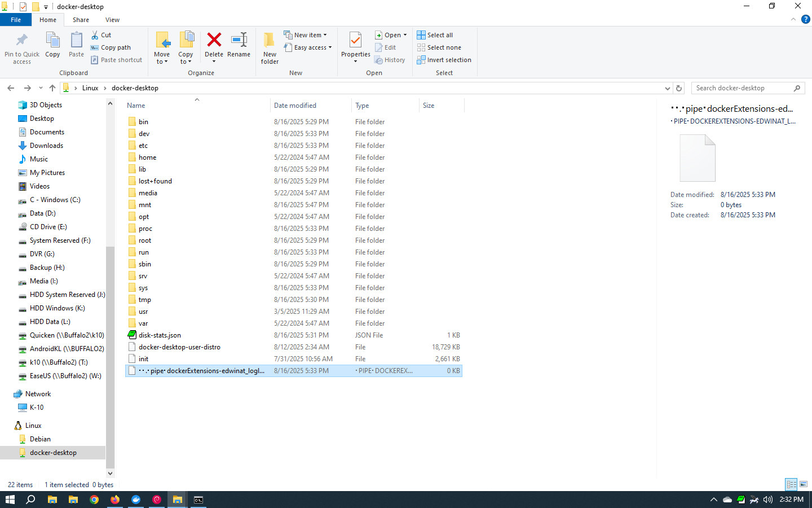
Task: Open the Properties button in the ribbon
Action: click(355, 41)
